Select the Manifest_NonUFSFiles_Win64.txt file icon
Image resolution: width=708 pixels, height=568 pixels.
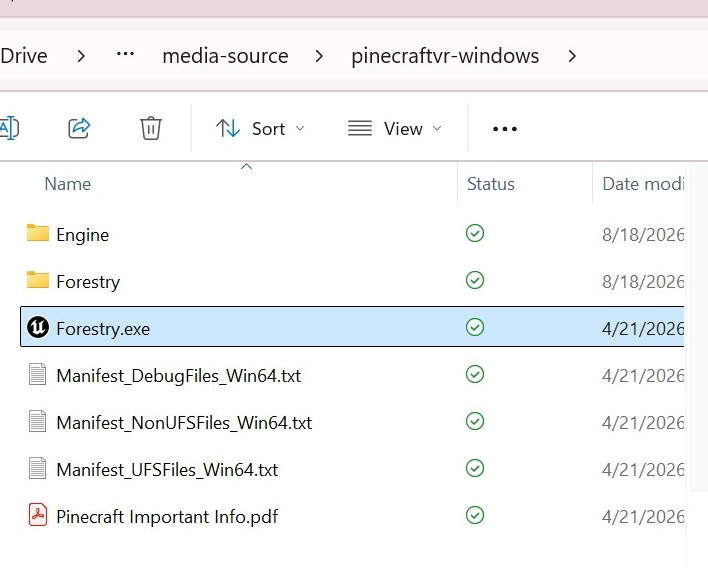coord(37,421)
